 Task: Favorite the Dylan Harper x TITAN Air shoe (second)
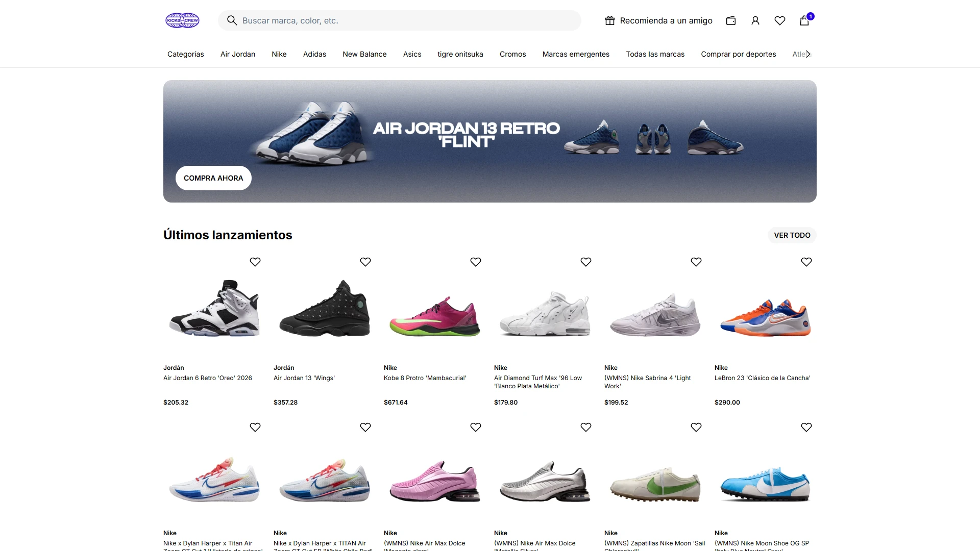pos(365,427)
